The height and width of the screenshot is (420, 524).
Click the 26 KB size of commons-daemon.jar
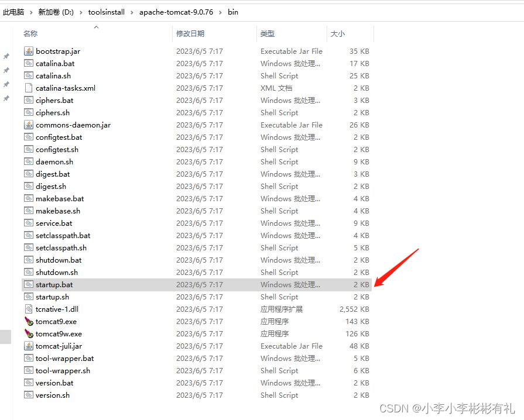359,125
